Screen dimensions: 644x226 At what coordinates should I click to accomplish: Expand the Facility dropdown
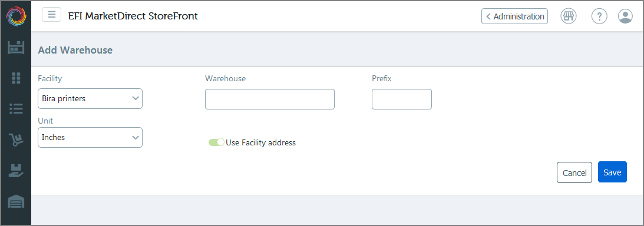(x=90, y=98)
